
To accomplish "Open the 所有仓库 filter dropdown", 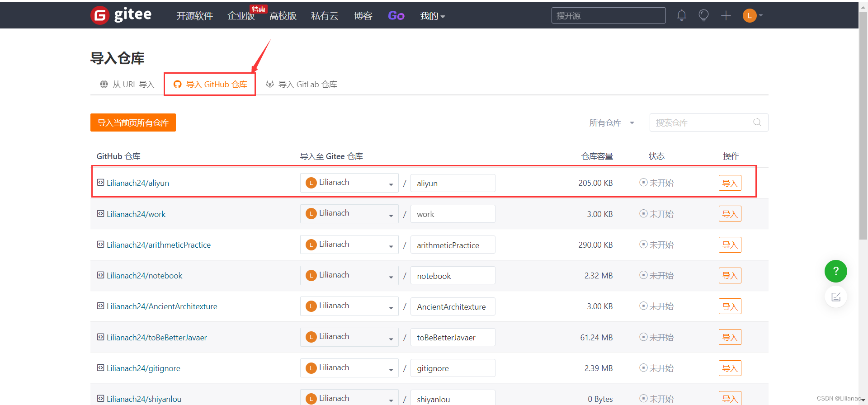I will click(x=612, y=122).
